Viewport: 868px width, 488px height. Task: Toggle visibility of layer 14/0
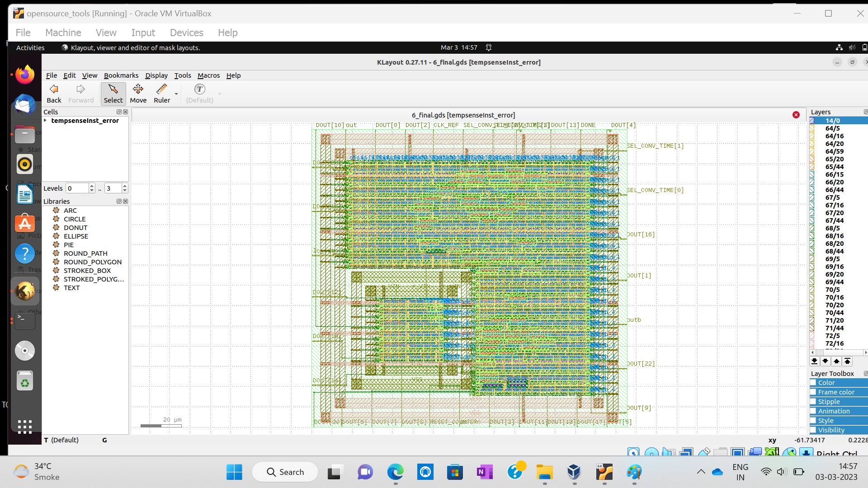(x=813, y=120)
